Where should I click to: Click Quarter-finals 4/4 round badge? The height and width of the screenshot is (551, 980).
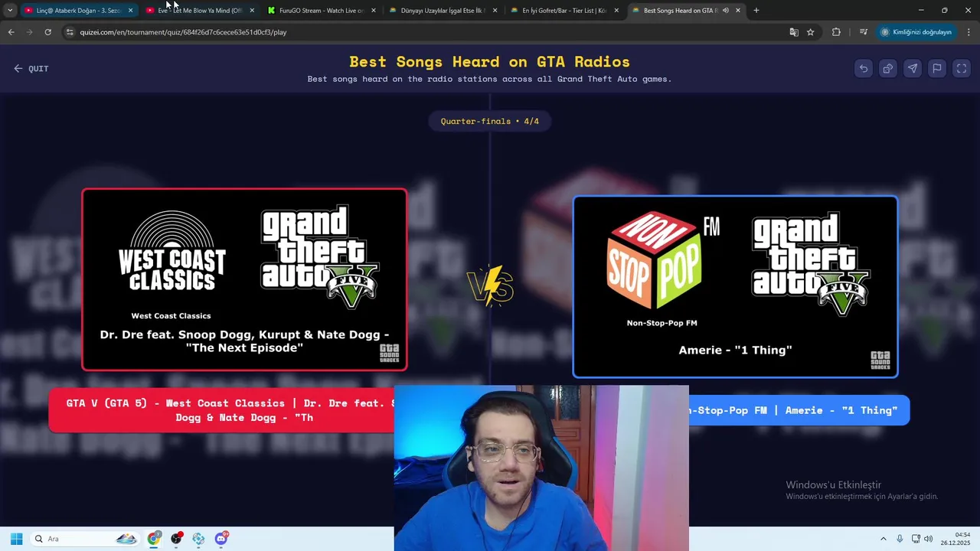pyautogui.click(x=490, y=121)
